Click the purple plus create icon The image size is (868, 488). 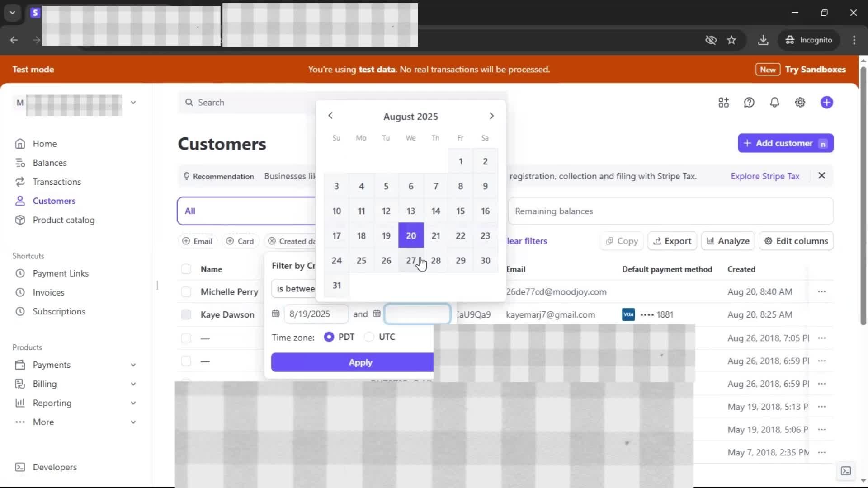pos(826,103)
